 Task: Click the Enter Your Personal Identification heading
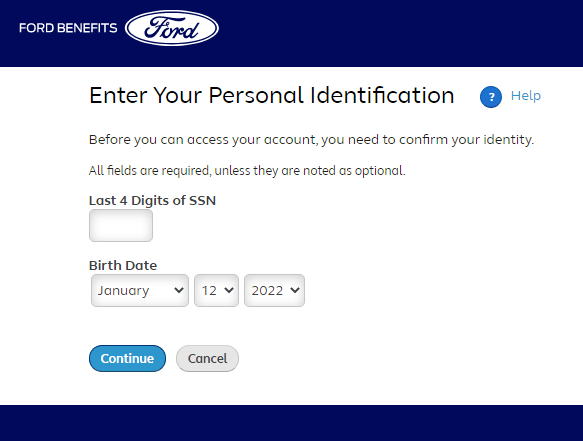tap(272, 95)
